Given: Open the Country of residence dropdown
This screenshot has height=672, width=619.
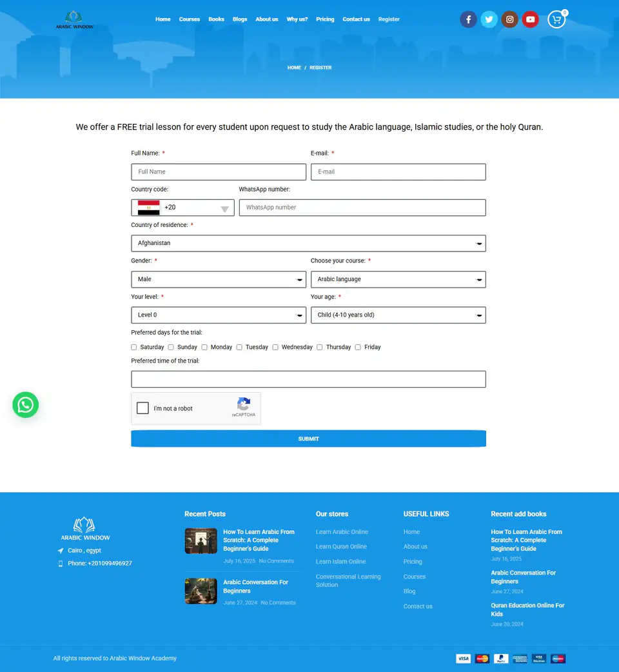Looking at the screenshot, I should coord(308,243).
